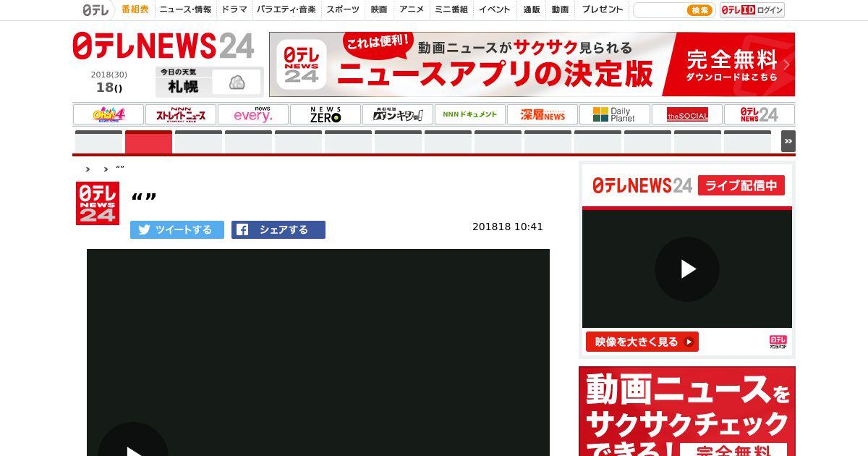Open the ニュース・情報 menu item
The width and height of the screenshot is (868, 456).
[x=185, y=9]
